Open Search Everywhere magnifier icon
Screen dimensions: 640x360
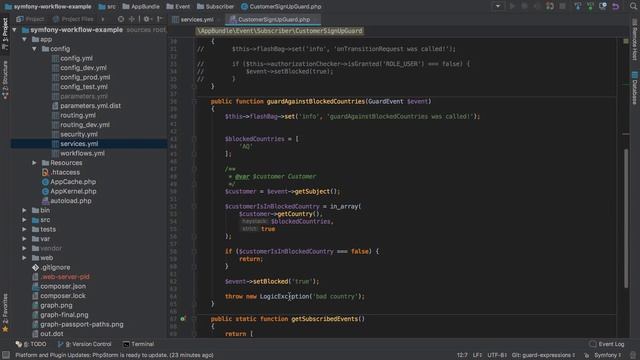633,6
